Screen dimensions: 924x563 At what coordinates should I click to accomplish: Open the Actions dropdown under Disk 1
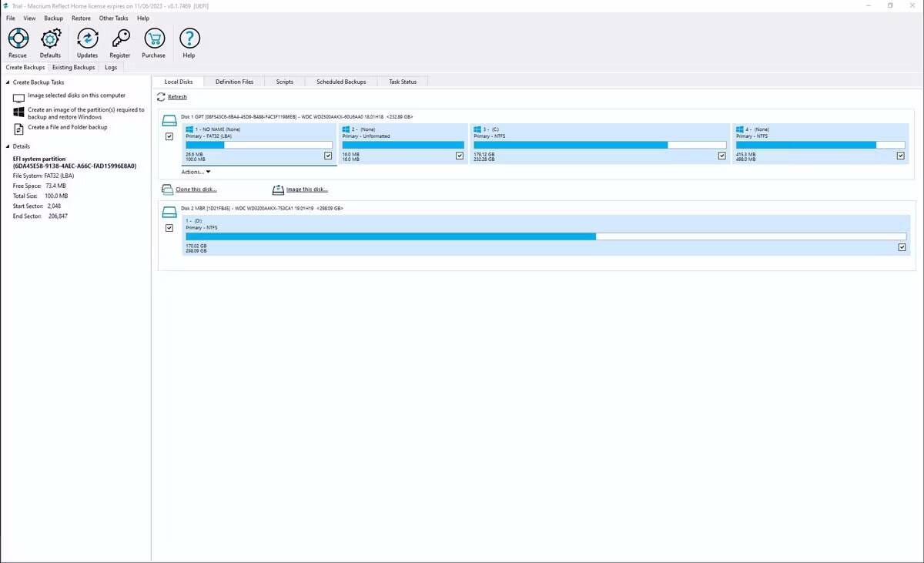coord(196,172)
